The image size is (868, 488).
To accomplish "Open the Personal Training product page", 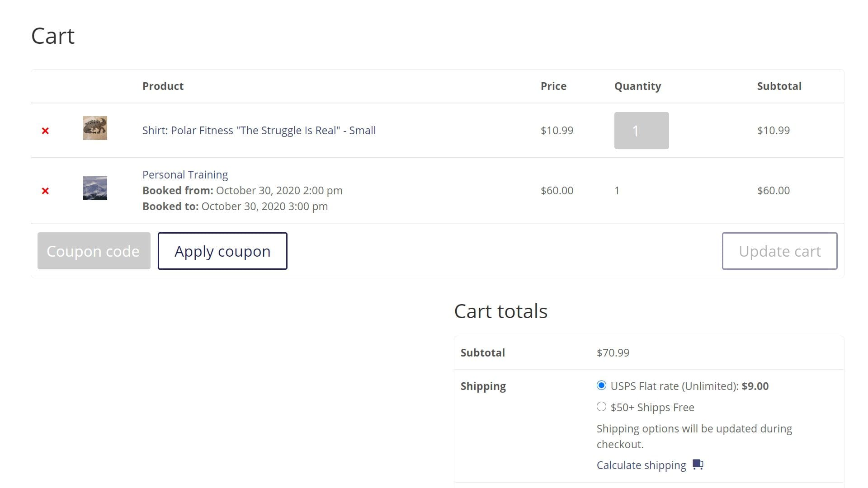I will [x=185, y=174].
